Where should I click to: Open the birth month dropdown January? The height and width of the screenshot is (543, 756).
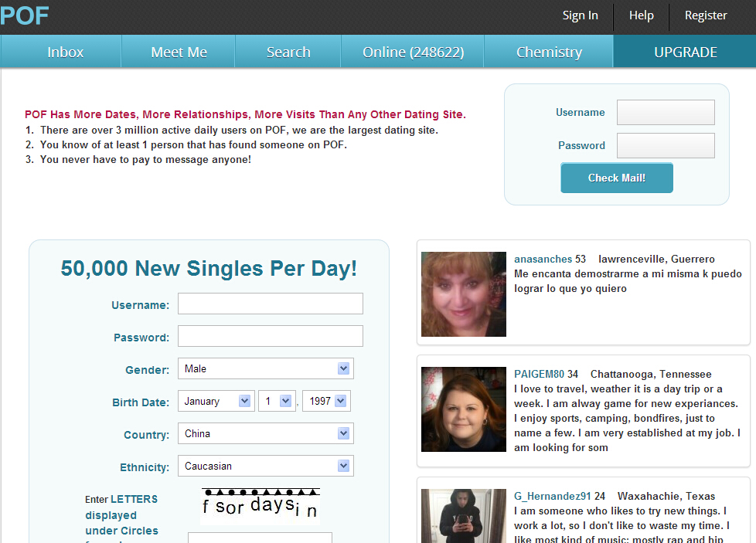click(216, 401)
